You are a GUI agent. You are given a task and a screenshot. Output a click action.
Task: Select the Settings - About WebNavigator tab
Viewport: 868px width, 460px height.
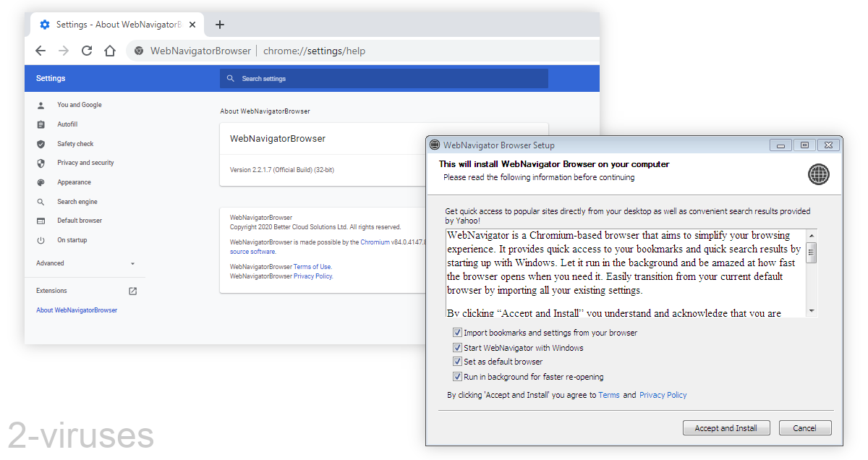(x=118, y=25)
